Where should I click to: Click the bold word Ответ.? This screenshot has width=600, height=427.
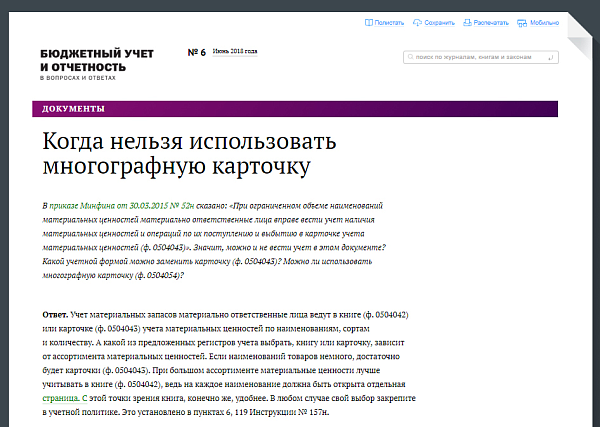tap(55, 315)
